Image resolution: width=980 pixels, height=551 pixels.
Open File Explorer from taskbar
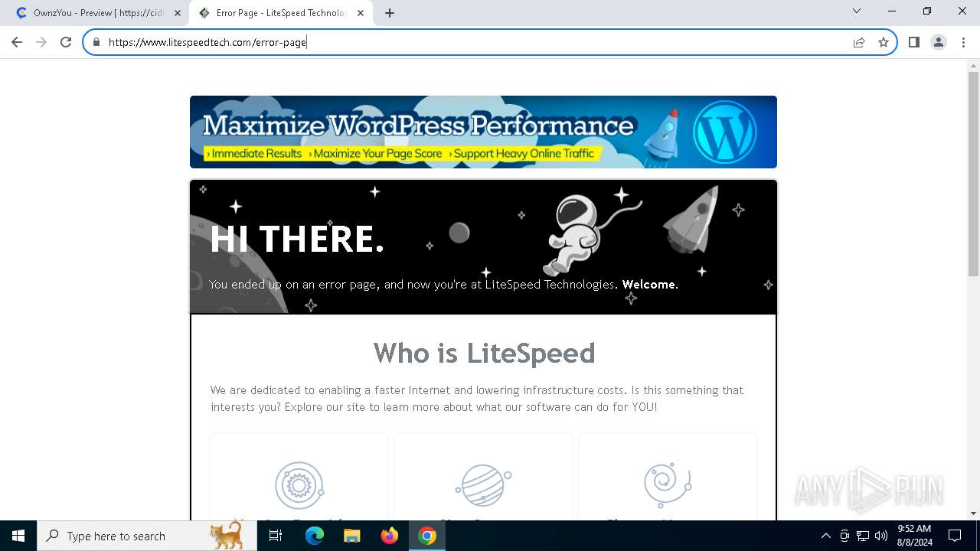pyautogui.click(x=351, y=536)
